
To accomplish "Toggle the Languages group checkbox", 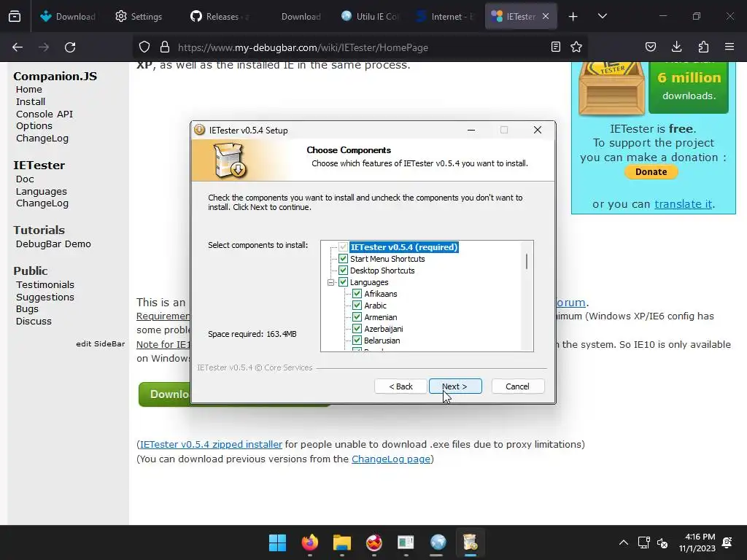I will tap(343, 282).
